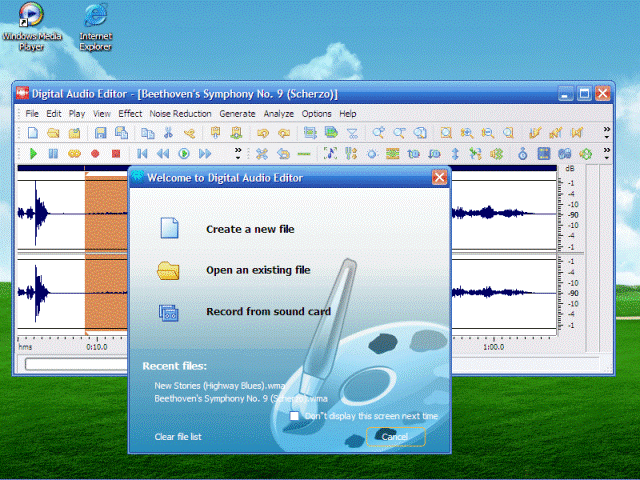Open the Effect menu
The image size is (640, 480).
click(x=130, y=113)
